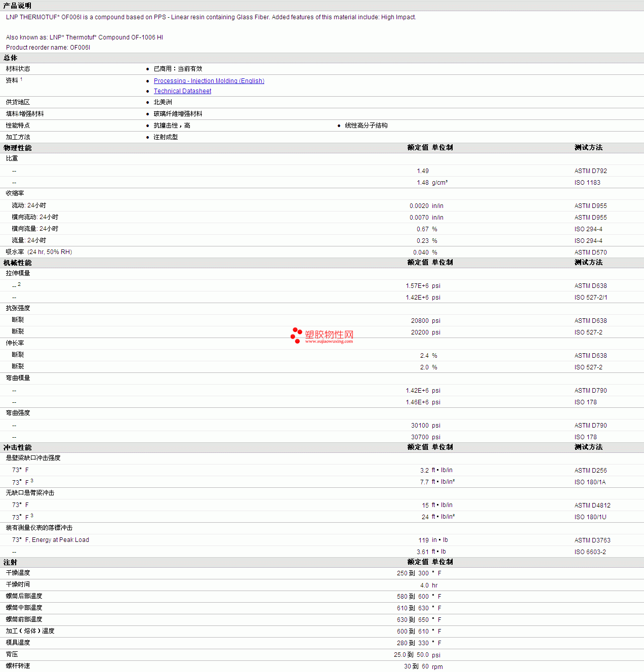Select the '比重' property label
Screen dimensions: 644x672
pyautogui.click(x=12, y=158)
